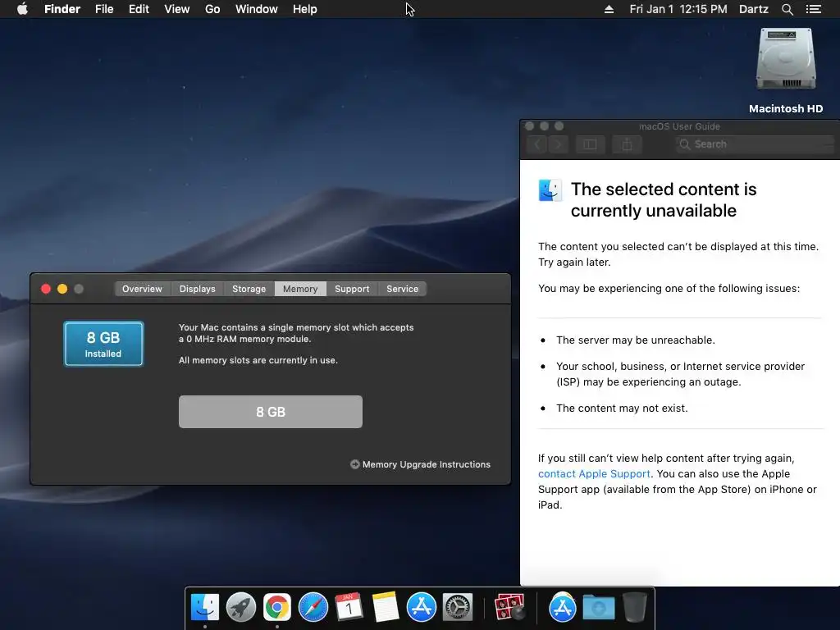The width and height of the screenshot is (840, 630).
Task: Click the macOS User Guide window title
Action: coord(679,126)
